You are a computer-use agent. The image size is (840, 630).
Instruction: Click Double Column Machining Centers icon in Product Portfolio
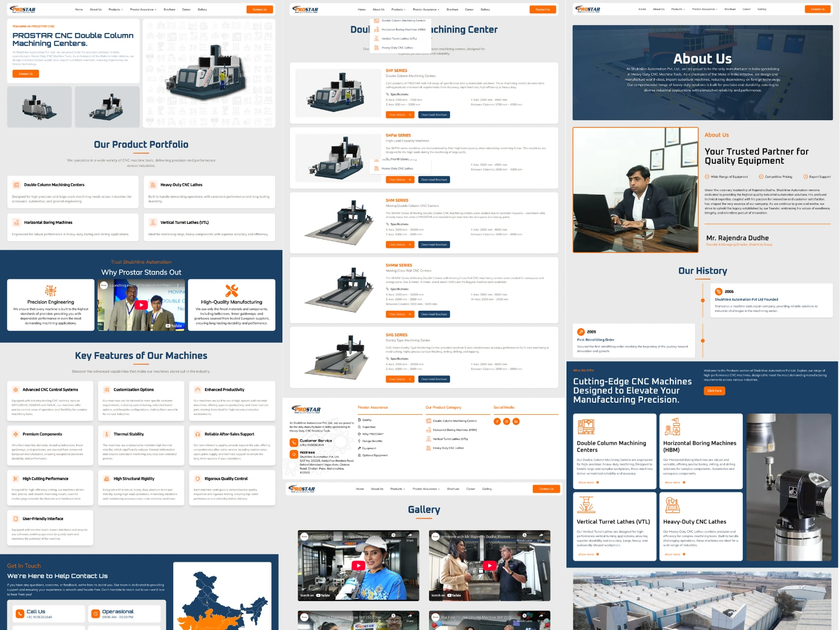16,185
